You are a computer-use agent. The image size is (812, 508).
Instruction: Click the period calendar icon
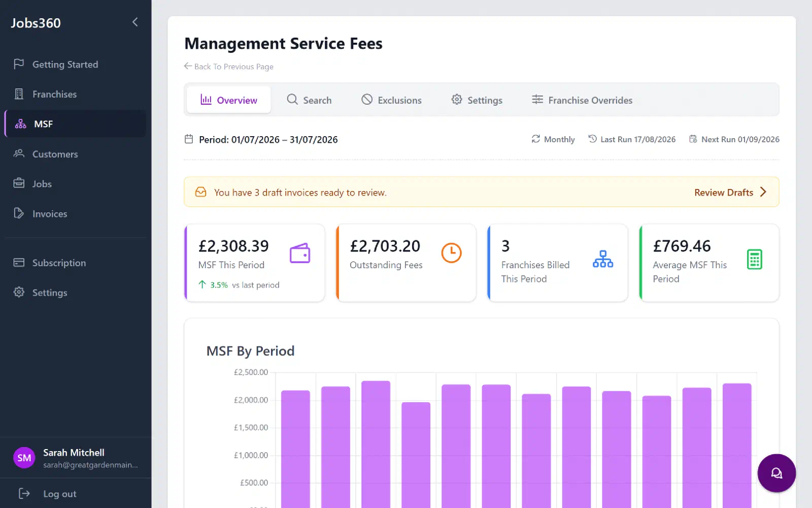[189, 139]
